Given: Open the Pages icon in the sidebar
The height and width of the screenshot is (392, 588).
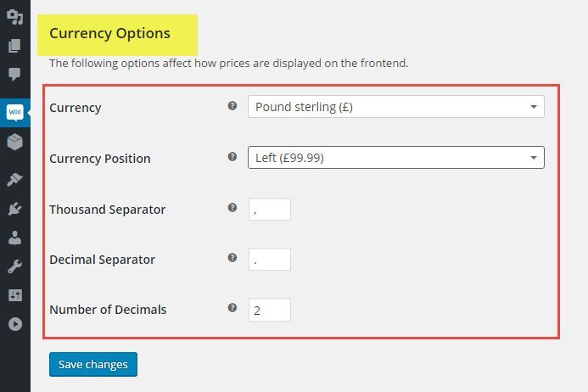Looking at the screenshot, I should 15,46.
